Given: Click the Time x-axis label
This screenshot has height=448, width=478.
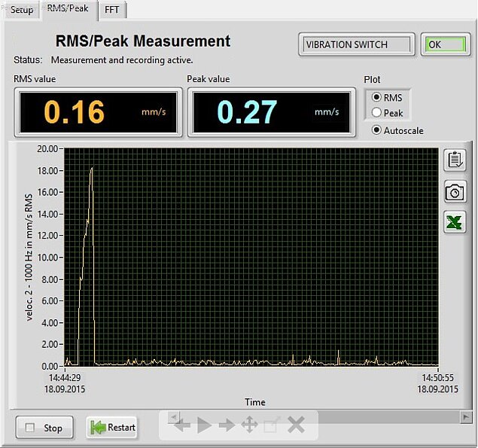Looking at the screenshot, I should [x=255, y=402].
